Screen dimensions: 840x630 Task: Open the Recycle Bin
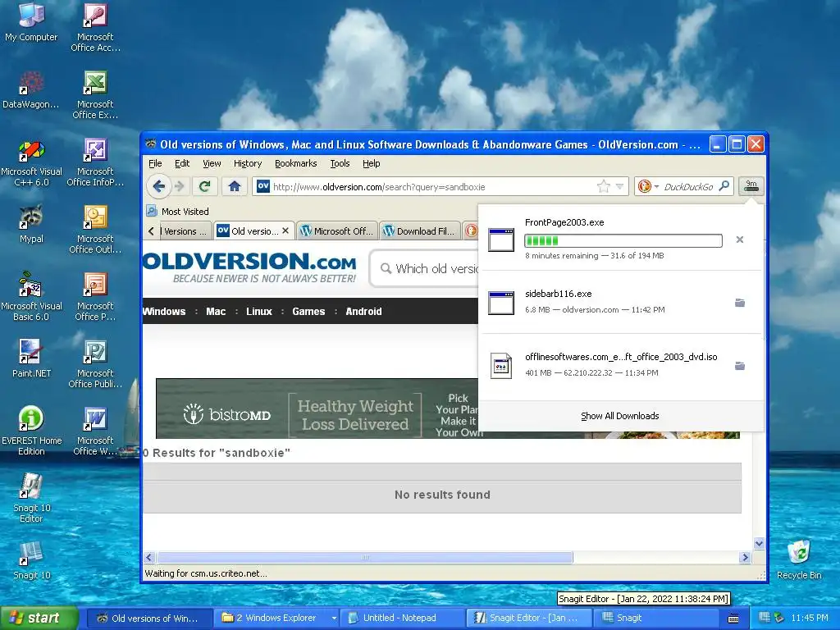(x=799, y=560)
